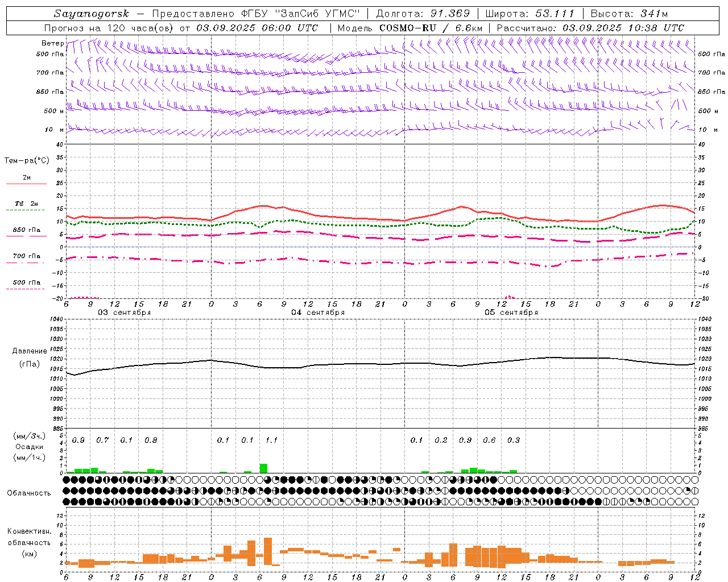
Task: Click the 3-hour precipitation value "0.7"
Action: pyautogui.click(x=102, y=440)
